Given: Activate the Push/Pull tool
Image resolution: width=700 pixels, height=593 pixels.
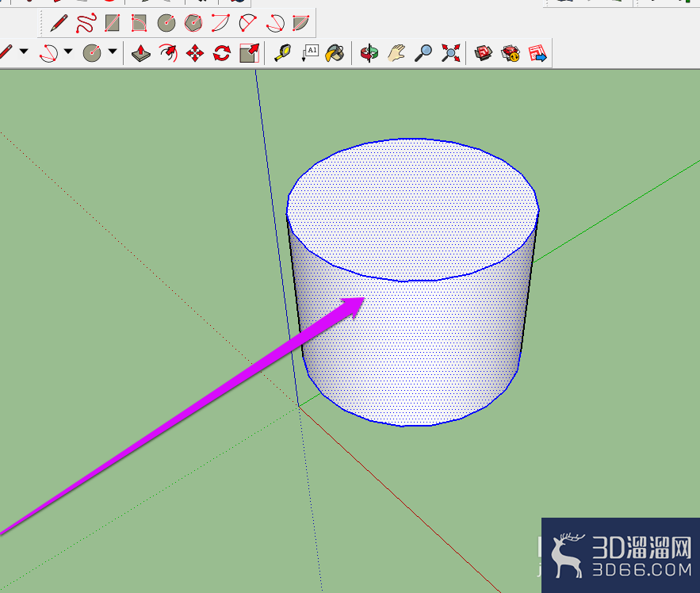Looking at the screenshot, I should [141, 53].
